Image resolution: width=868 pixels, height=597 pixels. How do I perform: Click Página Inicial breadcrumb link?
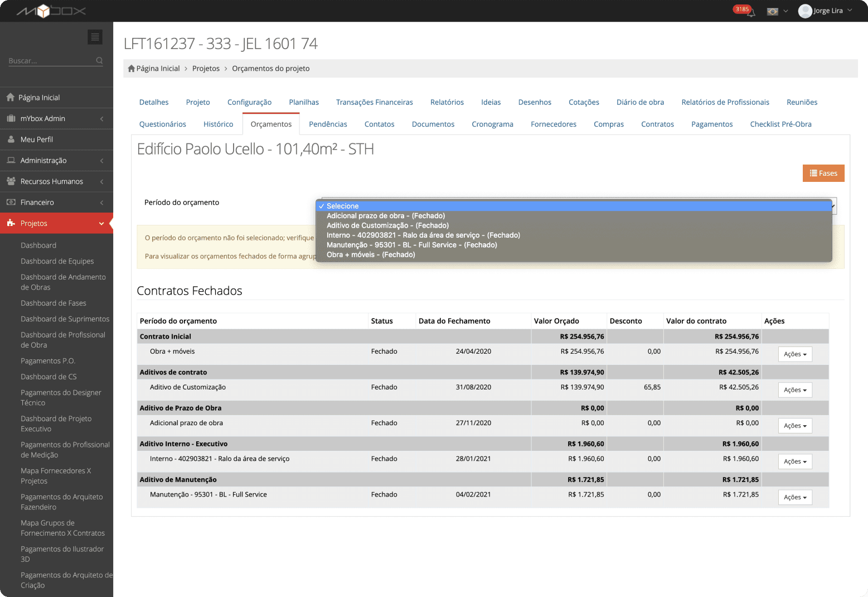coord(158,69)
